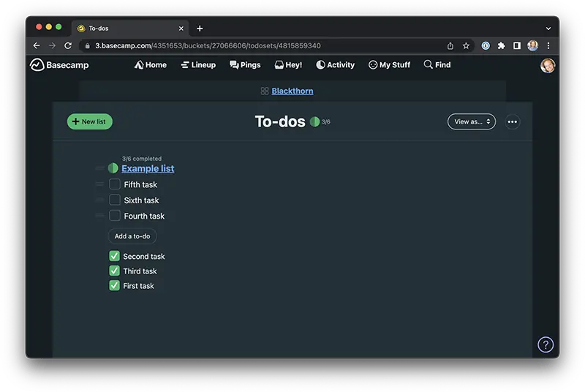Screen dimensions: 585x392
Task: Click the Basecamp logo icon
Action: tap(37, 65)
